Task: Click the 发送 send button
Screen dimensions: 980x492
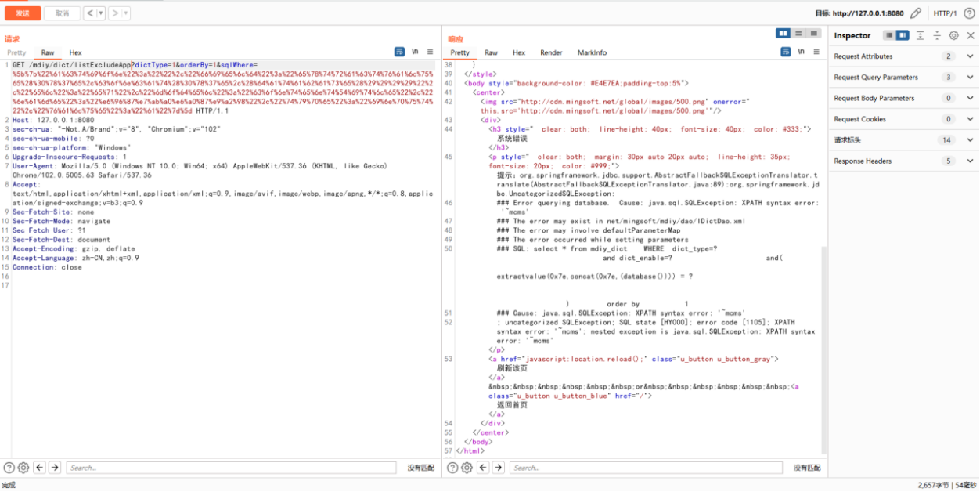Action: point(23,13)
